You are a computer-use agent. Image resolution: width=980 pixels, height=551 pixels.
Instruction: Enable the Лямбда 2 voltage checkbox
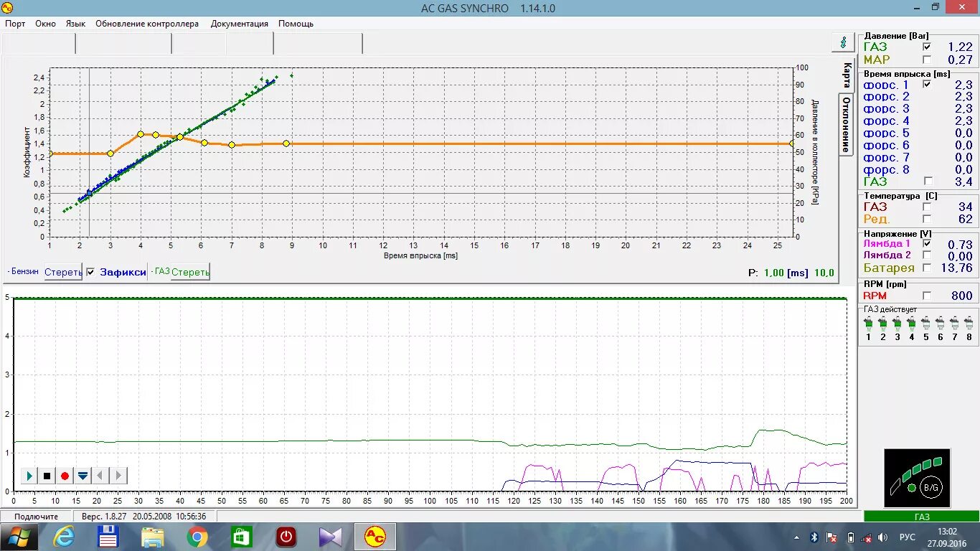click(927, 255)
